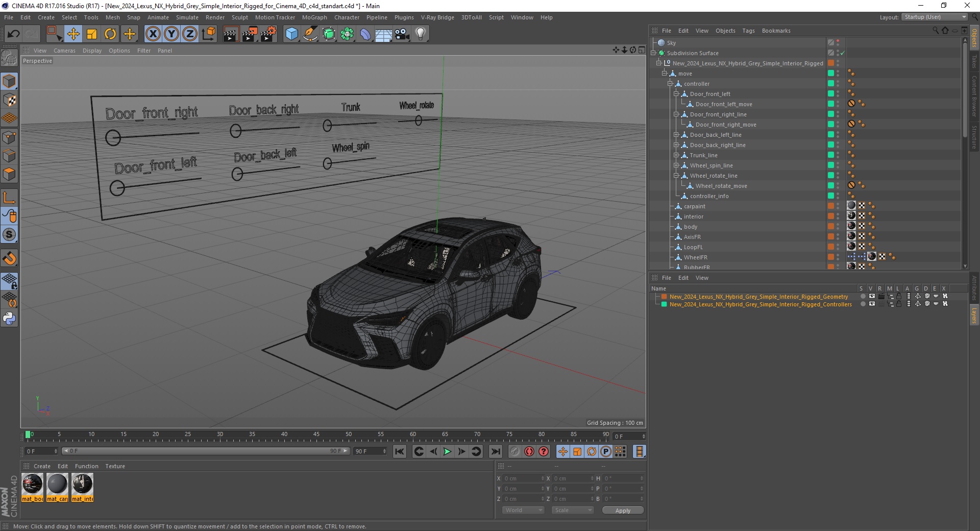Image resolution: width=980 pixels, height=531 pixels.
Task: Open Edit Render Settings icon
Action: tap(268, 34)
